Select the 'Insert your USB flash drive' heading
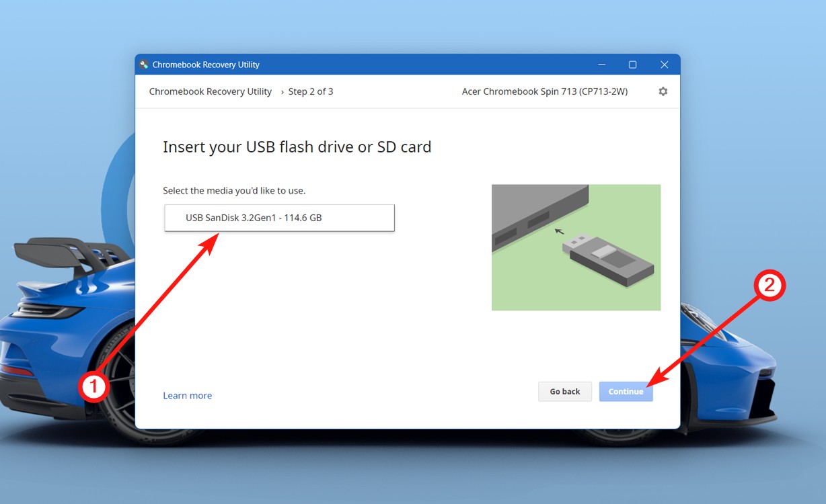 [x=297, y=146]
